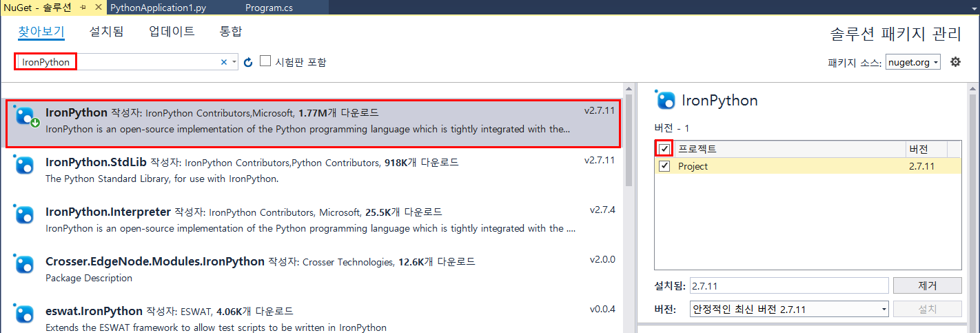Select the IronPython package row
Screen dimensions: 980x333
click(314, 123)
